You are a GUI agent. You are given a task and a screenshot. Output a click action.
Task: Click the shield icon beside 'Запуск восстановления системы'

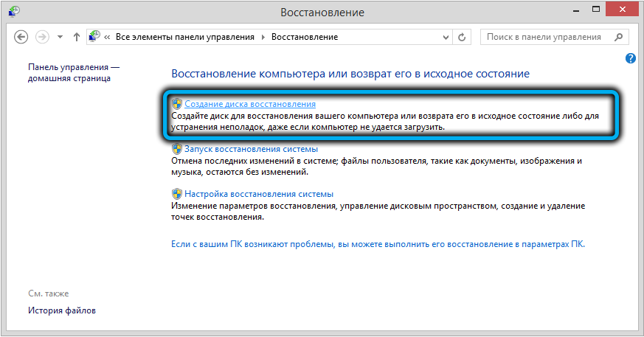[177, 149]
